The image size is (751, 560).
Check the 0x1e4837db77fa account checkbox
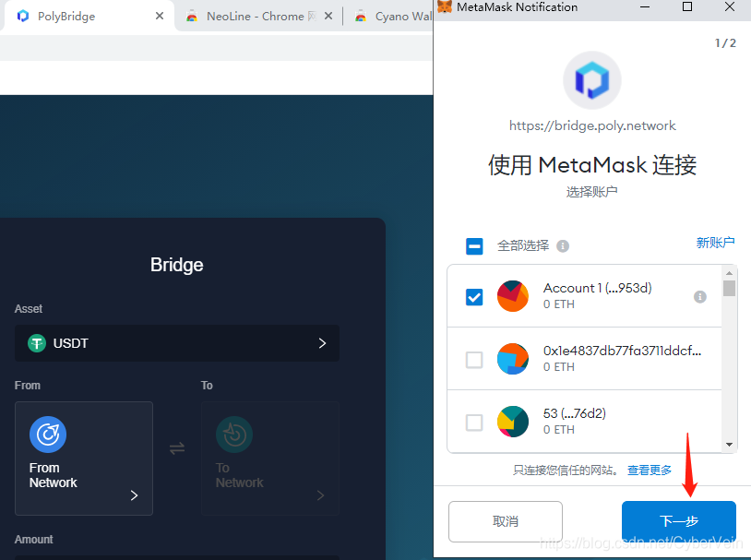click(474, 359)
